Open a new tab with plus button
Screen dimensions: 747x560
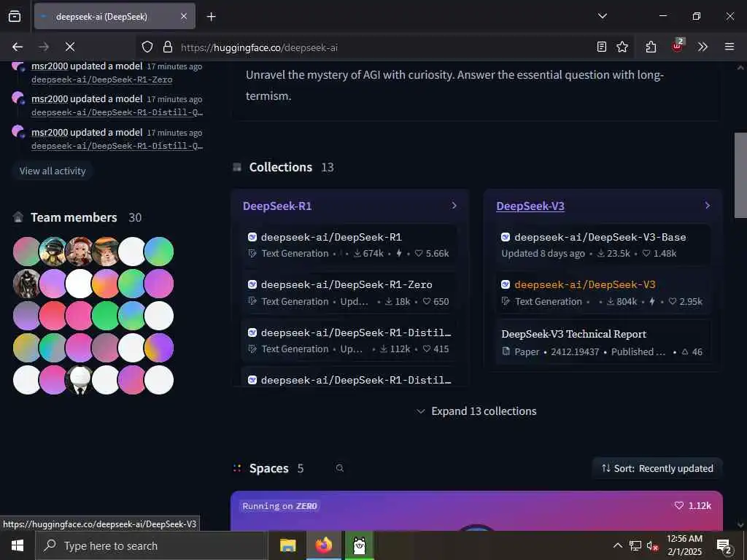tap(211, 17)
